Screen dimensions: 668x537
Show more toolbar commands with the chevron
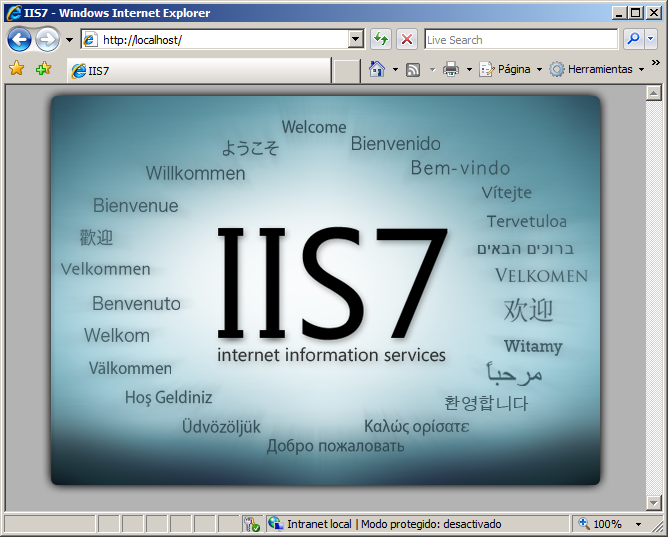(x=656, y=63)
